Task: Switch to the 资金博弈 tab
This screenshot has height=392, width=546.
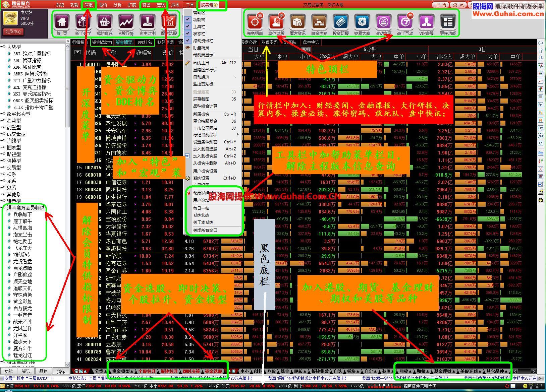Action: [x=124, y=42]
